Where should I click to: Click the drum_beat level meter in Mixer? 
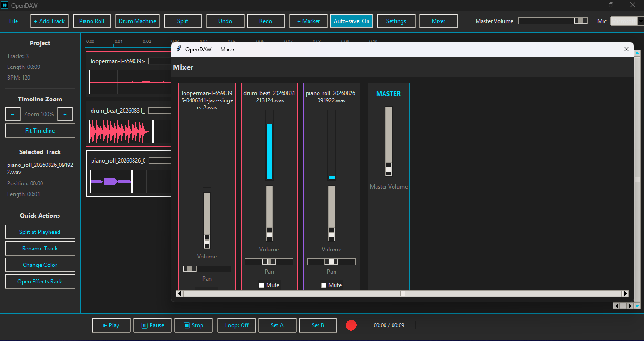(x=269, y=145)
